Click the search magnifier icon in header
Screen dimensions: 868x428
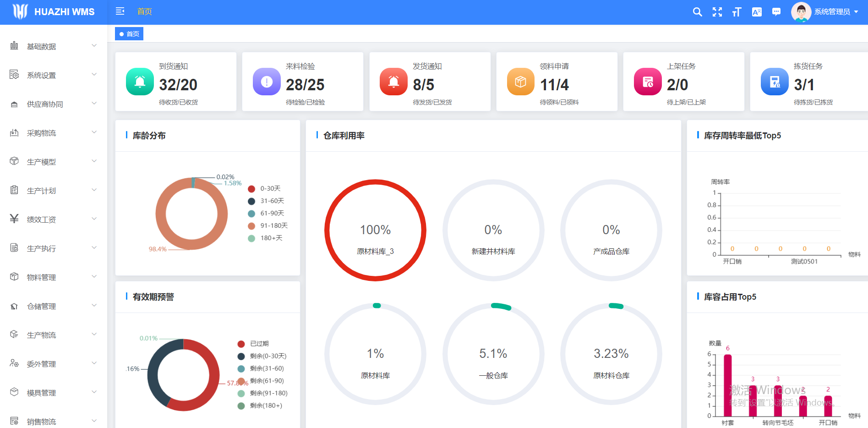(697, 12)
